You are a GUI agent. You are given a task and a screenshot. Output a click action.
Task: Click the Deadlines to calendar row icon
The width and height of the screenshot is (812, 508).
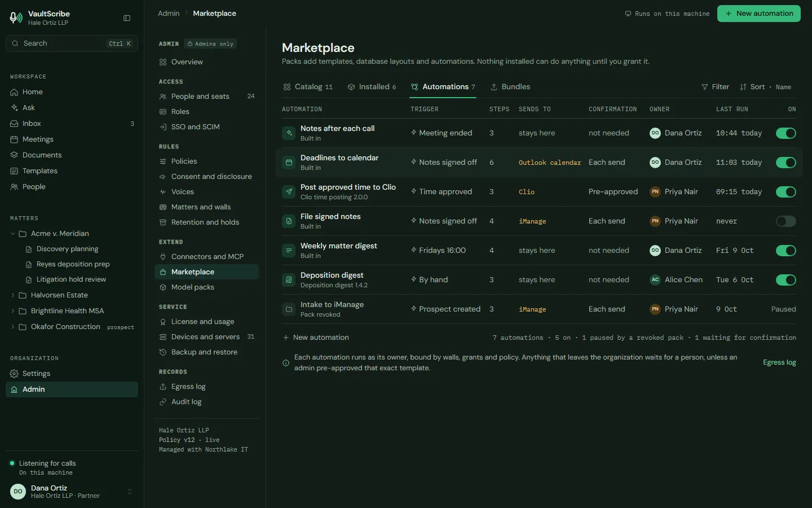tap(289, 163)
